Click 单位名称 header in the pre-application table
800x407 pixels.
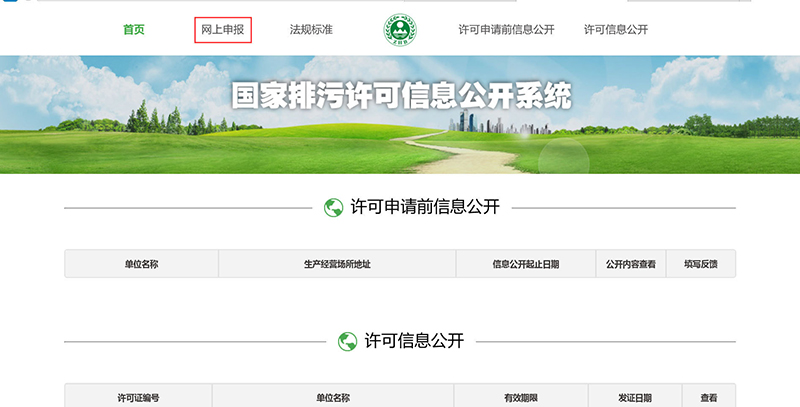click(x=141, y=264)
